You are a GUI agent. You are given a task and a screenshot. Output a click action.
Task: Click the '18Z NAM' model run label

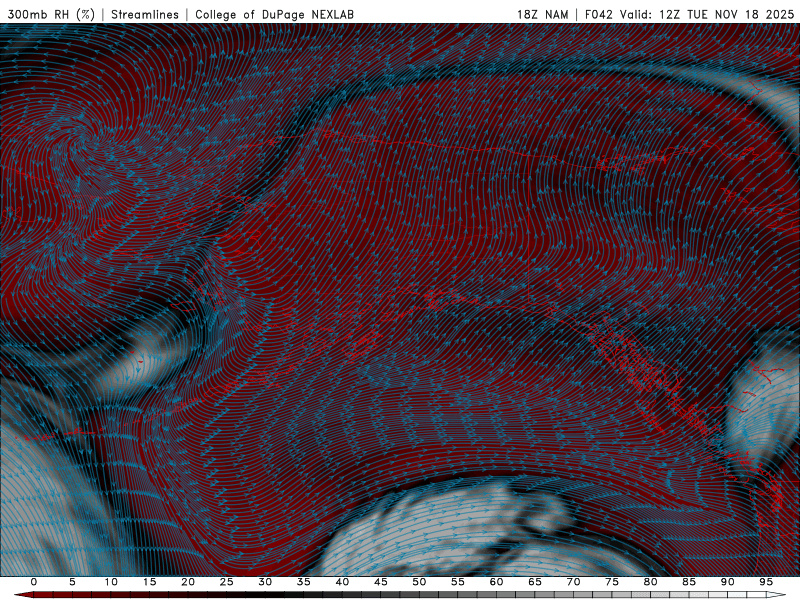coord(543,14)
